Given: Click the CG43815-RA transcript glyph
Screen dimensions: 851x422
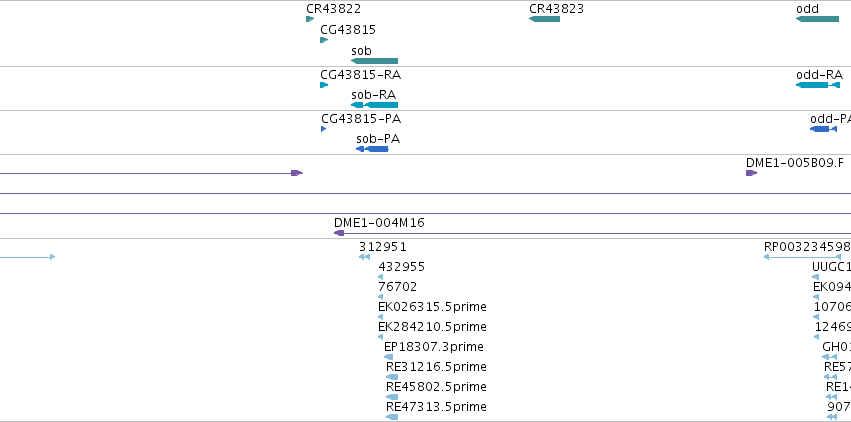Looking at the screenshot, I should pyautogui.click(x=324, y=85).
